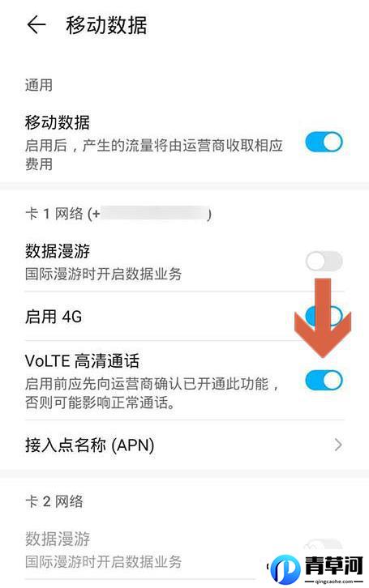Viewport: 369px width, 588px height.
Task: Toggle the 启用 4G switch
Action: pos(324,316)
